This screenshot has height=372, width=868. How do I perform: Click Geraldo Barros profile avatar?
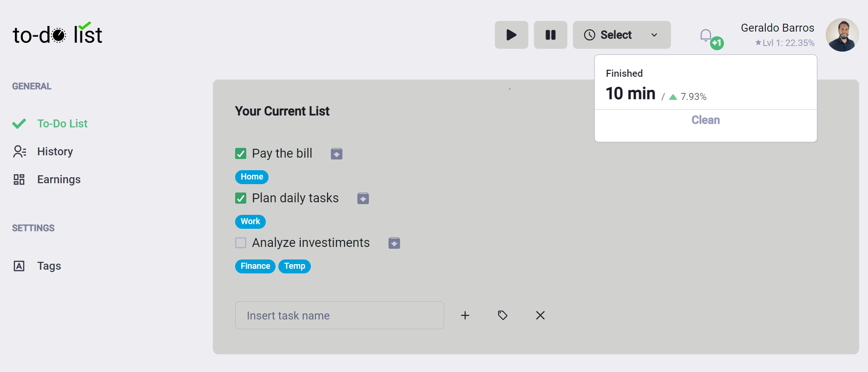click(x=842, y=35)
